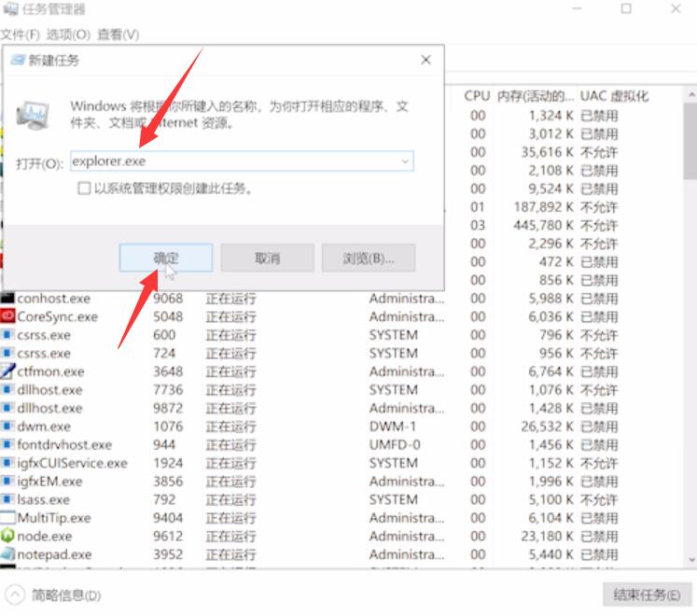Click the CoreSync.exe red icon
The width and height of the screenshot is (697, 616).
(7, 316)
